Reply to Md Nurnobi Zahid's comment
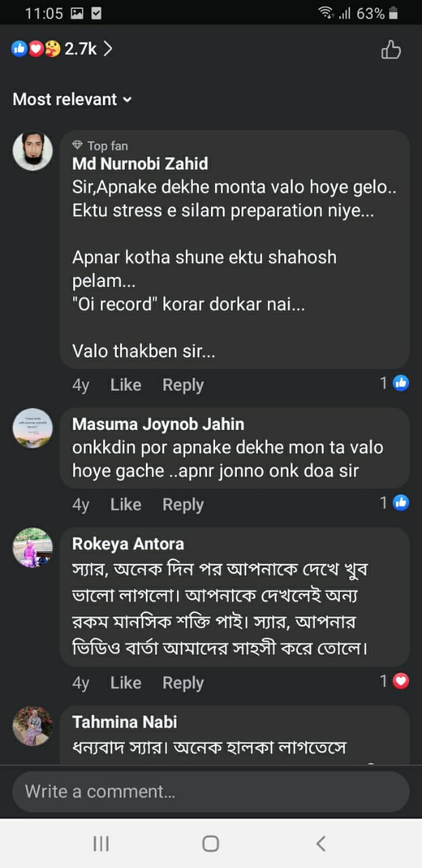Image resolution: width=422 pixels, height=868 pixels. pos(183,385)
